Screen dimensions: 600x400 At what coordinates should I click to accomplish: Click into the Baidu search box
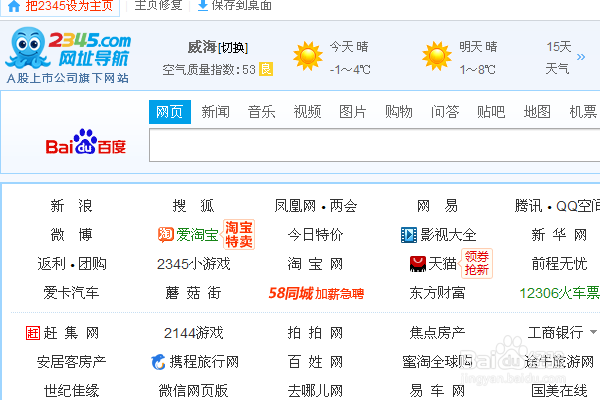click(x=375, y=145)
